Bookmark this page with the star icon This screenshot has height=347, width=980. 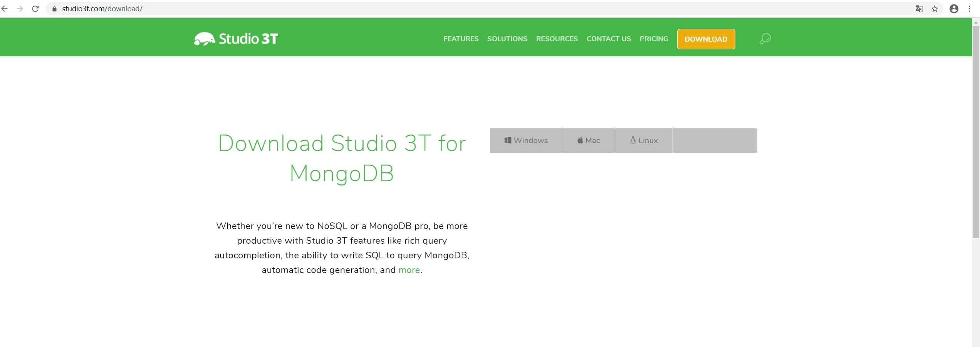point(935,8)
